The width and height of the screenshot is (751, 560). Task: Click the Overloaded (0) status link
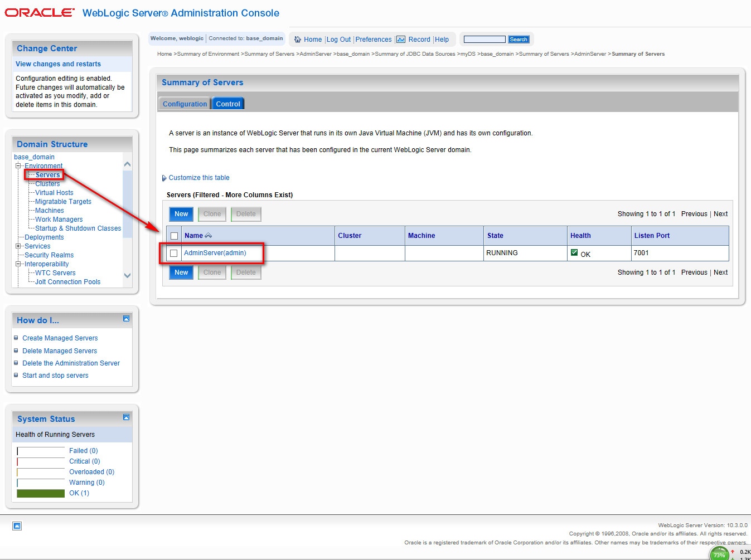[91, 472]
